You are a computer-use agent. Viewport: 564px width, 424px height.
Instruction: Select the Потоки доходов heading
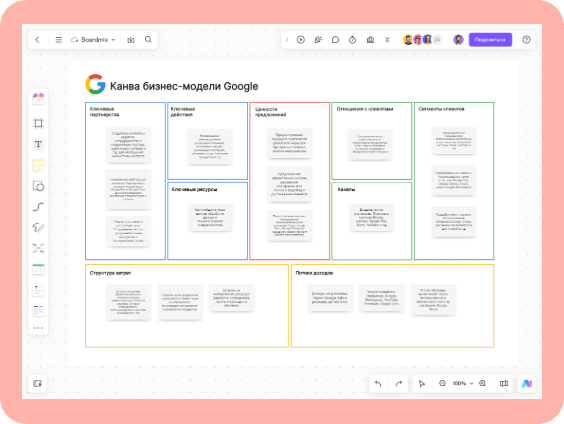314,273
